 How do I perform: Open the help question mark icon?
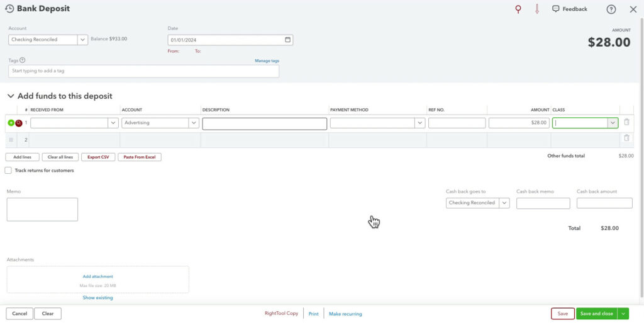tap(611, 9)
